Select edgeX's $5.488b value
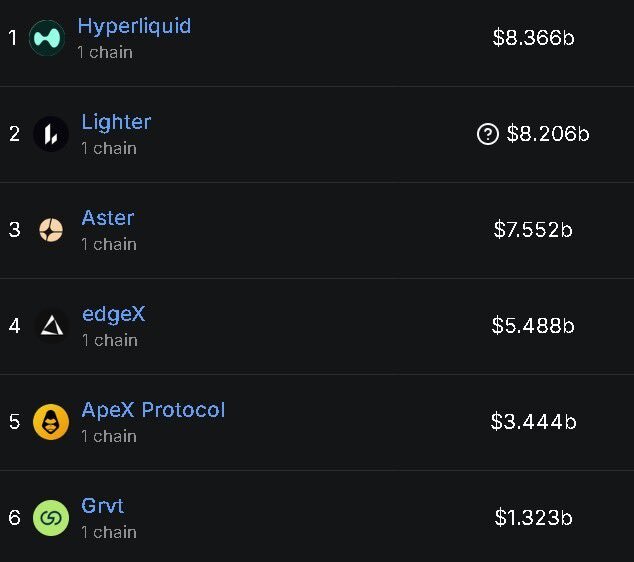 tap(533, 326)
